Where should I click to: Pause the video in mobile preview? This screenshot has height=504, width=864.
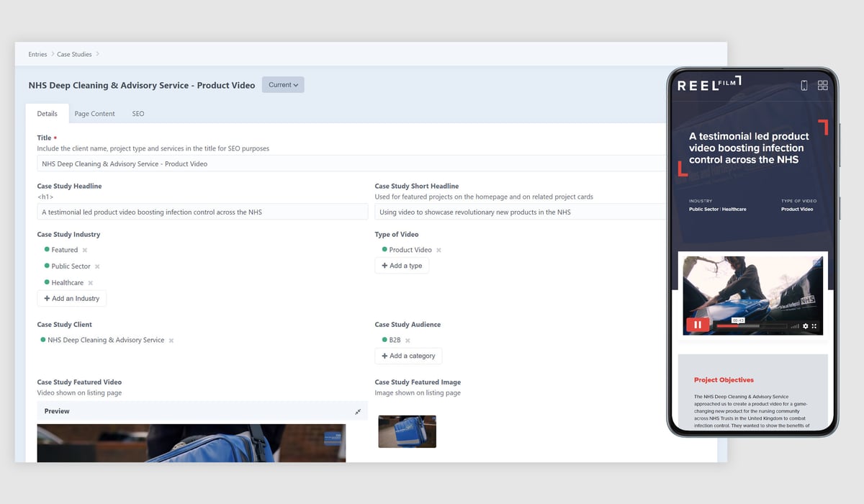pos(697,325)
